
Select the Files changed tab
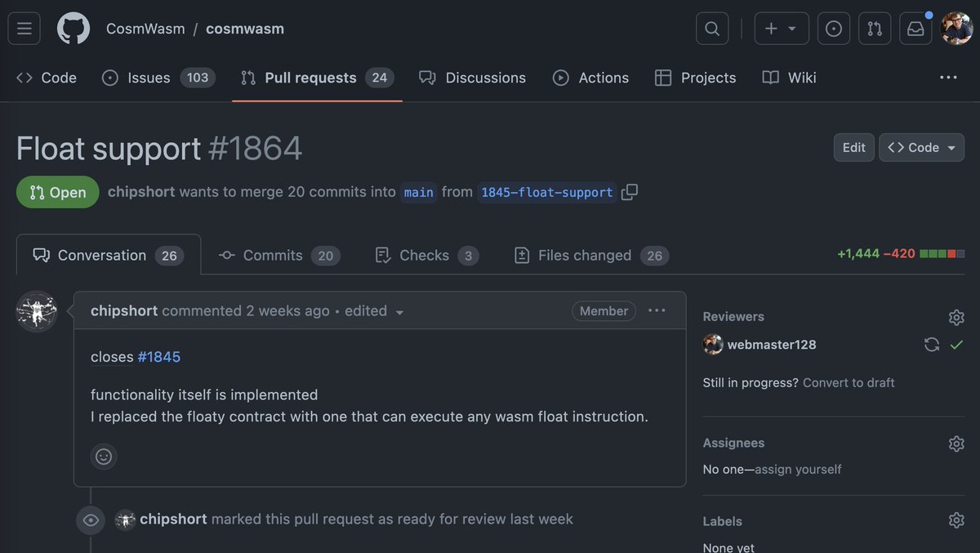[x=591, y=256]
